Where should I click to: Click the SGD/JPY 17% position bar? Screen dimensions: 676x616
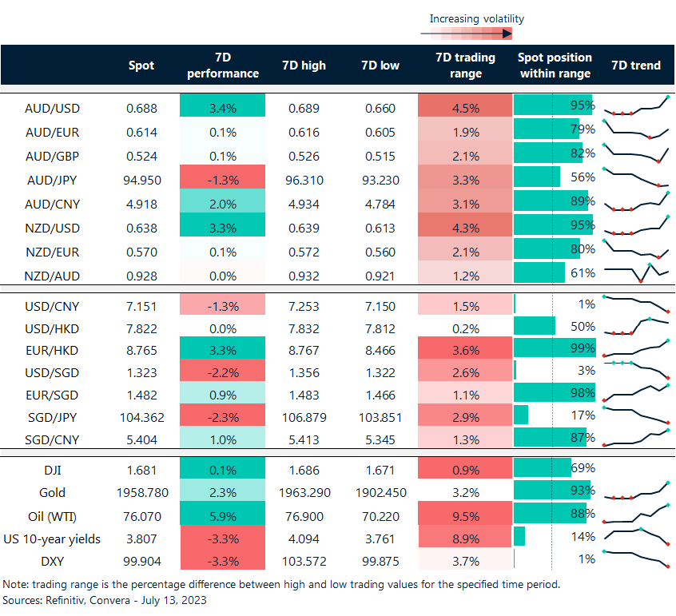point(521,415)
